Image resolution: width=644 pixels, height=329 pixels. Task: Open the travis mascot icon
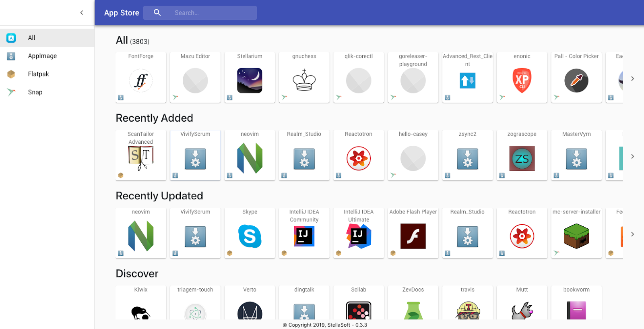pyautogui.click(x=468, y=310)
